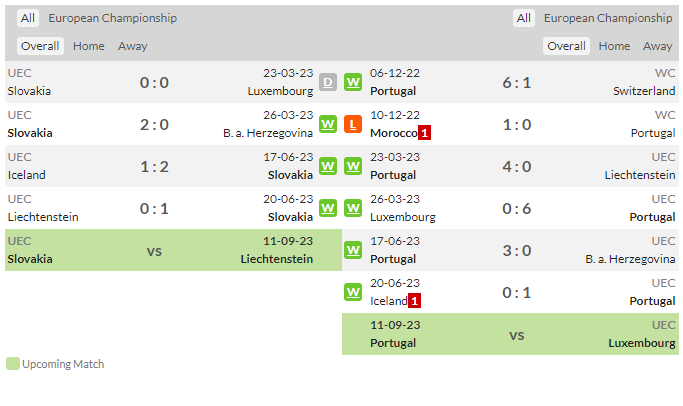Click the win icon for Luxembourg vs Portugal
Viewport: 683px width, 406px height.
pos(353,208)
